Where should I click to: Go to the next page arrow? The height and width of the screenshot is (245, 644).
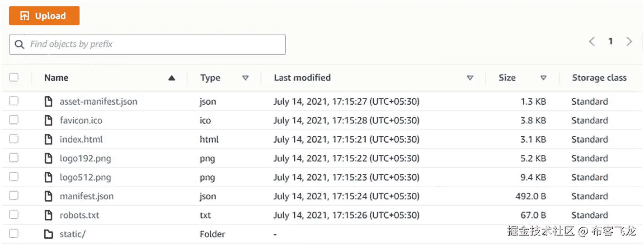(x=629, y=42)
